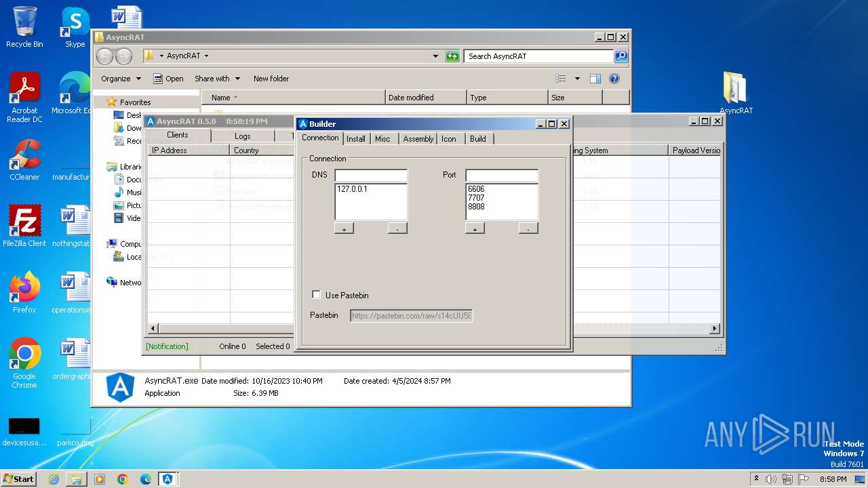
Task: Select port 6606 in the list
Action: [x=476, y=189]
